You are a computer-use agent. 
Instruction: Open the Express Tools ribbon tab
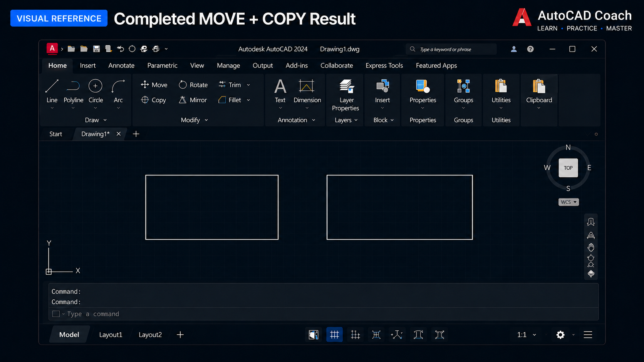click(384, 65)
